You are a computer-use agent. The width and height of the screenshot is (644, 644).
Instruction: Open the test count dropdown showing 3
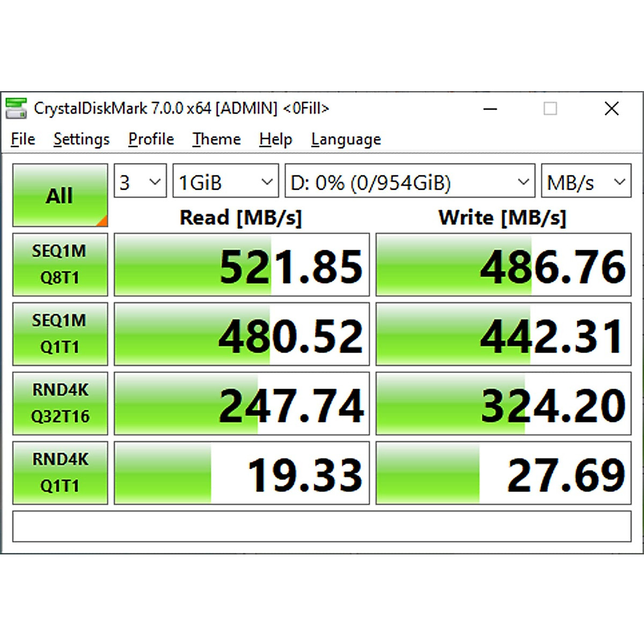click(140, 182)
